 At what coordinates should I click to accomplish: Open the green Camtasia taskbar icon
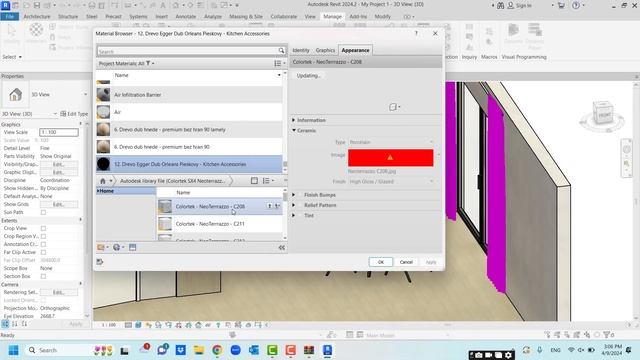(272, 350)
